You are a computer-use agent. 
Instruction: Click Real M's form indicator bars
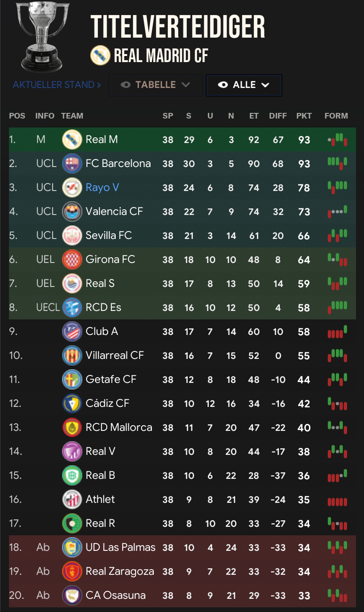click(x=338, y=140)
